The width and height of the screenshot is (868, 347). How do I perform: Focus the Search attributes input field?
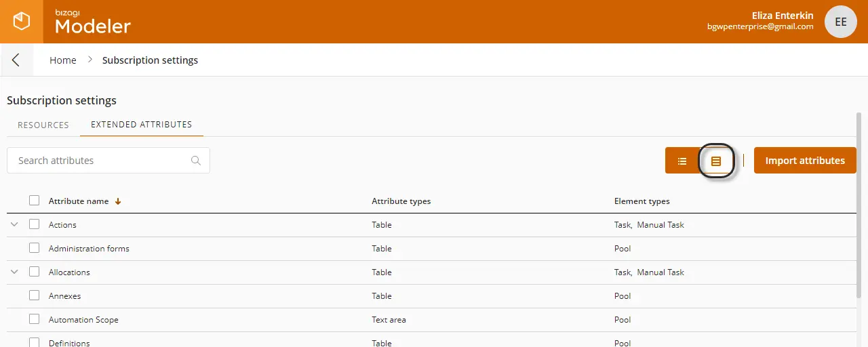[108, 161]
